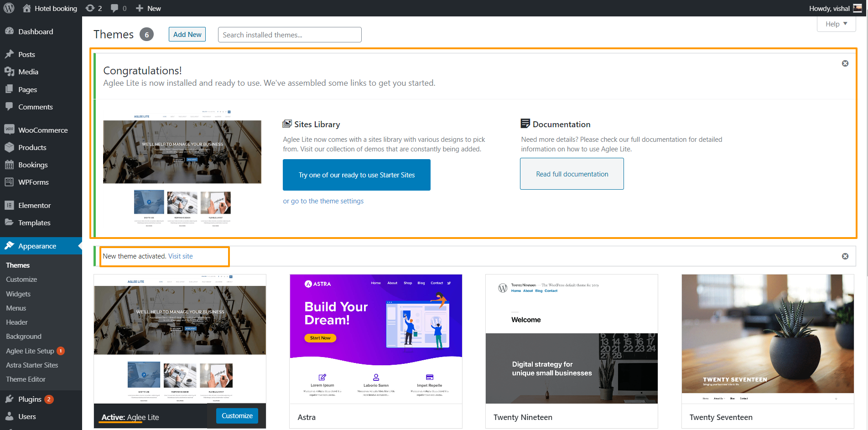Image resolution: width=868 pixels, height=430 pixels.
Task: Click the Sites Library icon
Action: click(287, 124)
